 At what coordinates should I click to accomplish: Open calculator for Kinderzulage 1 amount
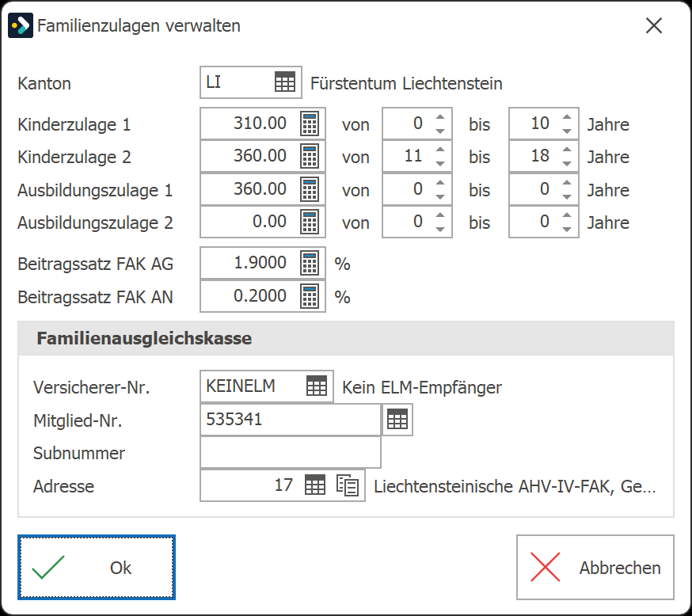pyautogui.click(x=310, y=124)
